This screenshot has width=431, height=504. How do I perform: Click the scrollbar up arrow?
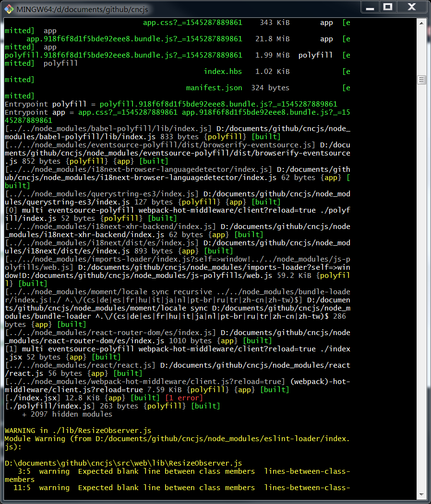click(421, 23)
